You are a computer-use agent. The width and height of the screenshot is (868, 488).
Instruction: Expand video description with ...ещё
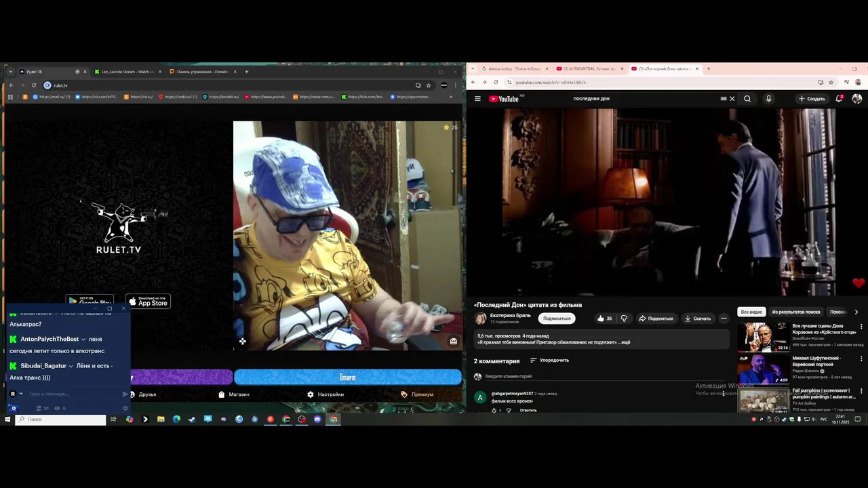coord(624,342)
